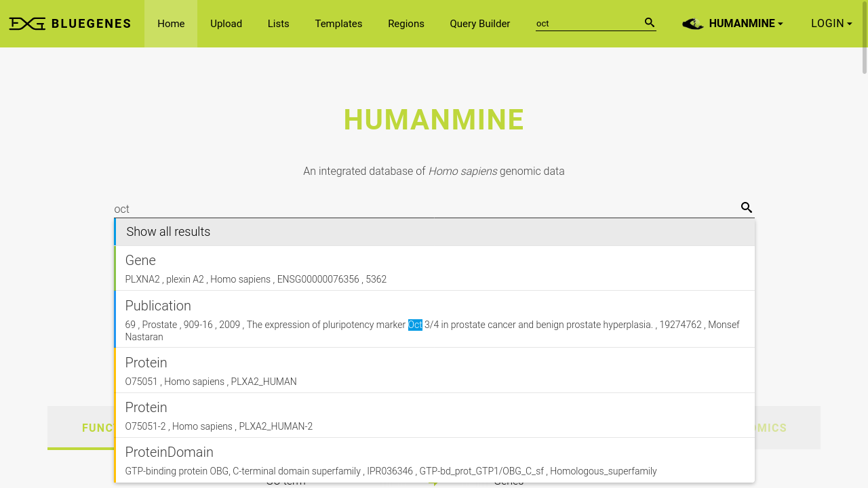Viewport: 868px width, 488px height.
Task: Choose the PLXA2_HUMAN-2 Protein result
Action: (x=434, y=415)
